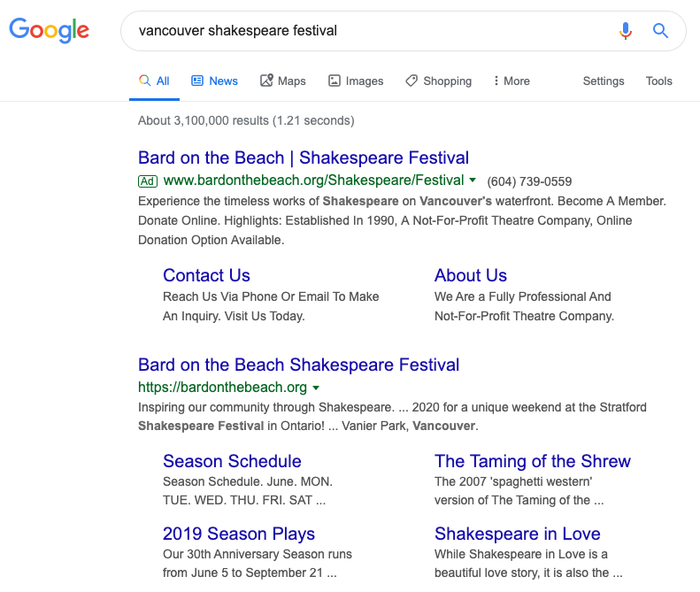Viewport: 700px width, 592px height.
Task: Visit the About Us sitelink
Action: pyautogui.click(x=470, y=275)
